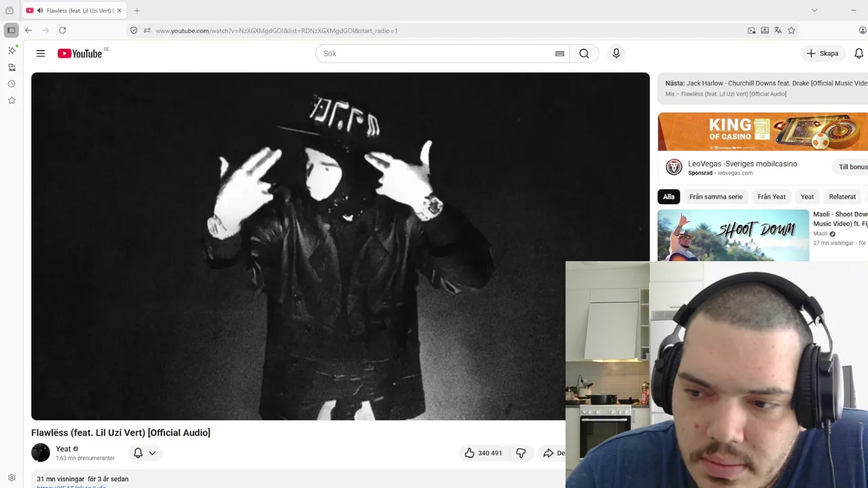Open YouTube notifications bell in header
The image size is (868, 488).
[x=859, y=54]
